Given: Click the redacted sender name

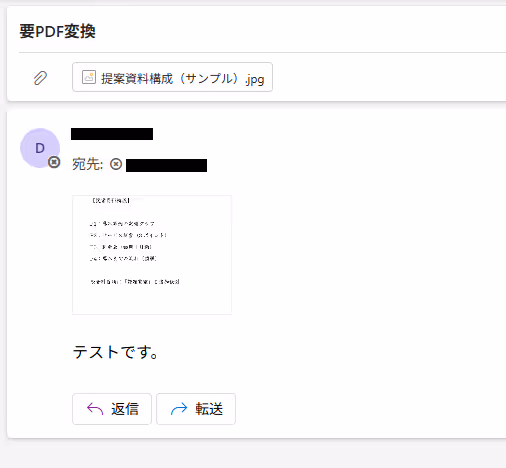Looking at the screenshot, I should pos(112,134).
